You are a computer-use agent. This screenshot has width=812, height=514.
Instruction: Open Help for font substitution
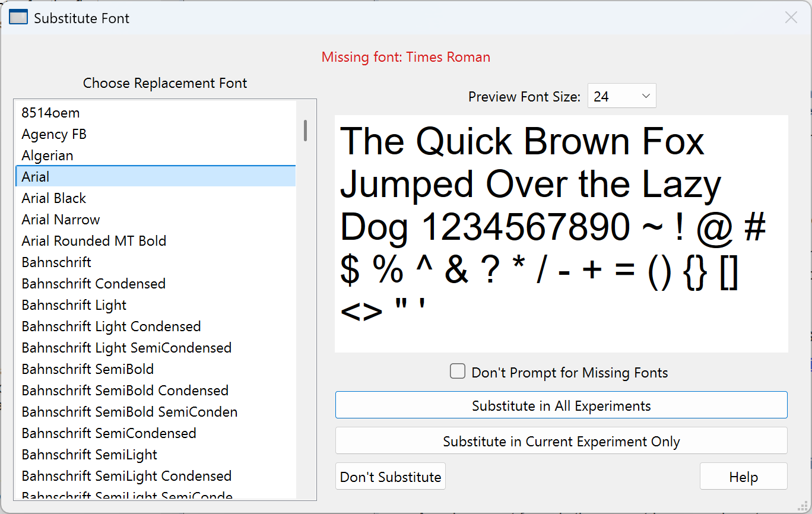pyautogui.click(x=743, y=477)
